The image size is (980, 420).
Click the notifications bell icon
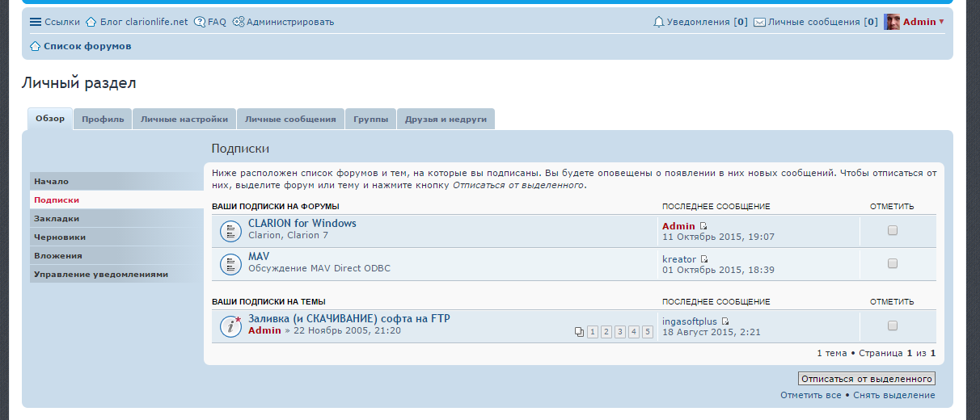pos(658,22)
